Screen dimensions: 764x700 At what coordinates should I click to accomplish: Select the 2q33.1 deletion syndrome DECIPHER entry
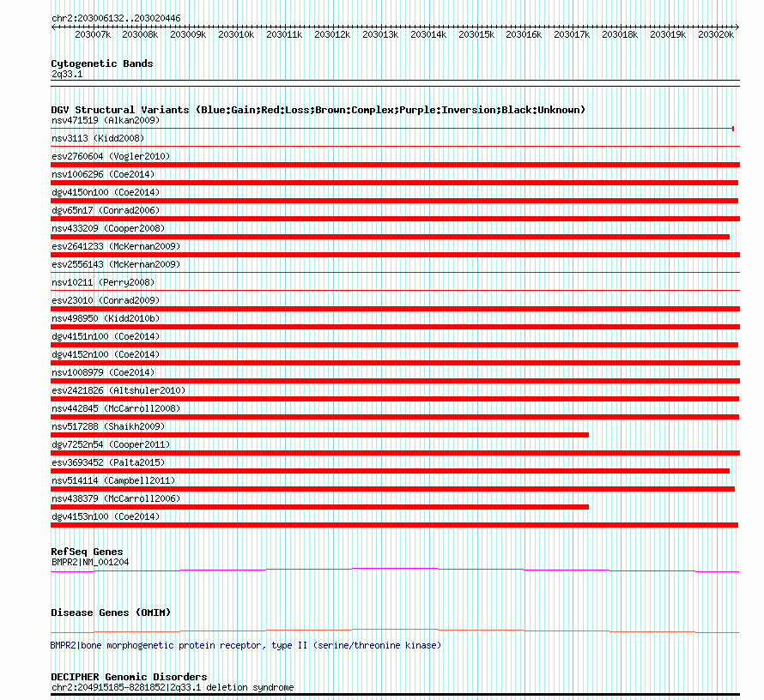(173, 687)
